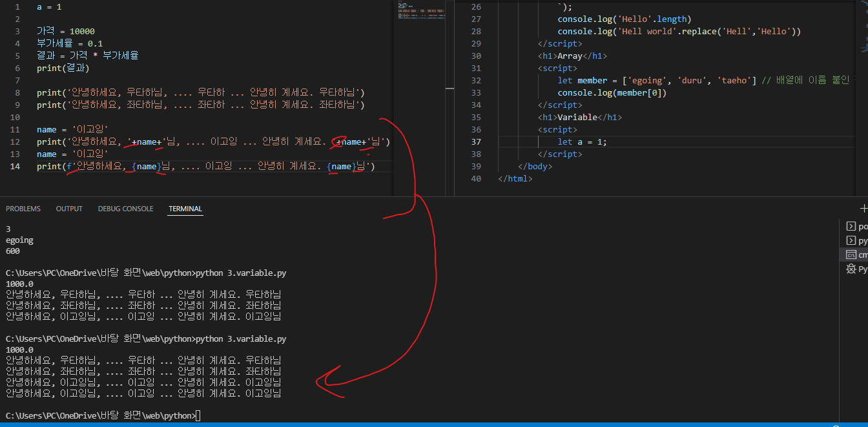Screen dimensions: 868x427
Task: Click the <h1>Array</h1> line
Action: coord(573,56)
